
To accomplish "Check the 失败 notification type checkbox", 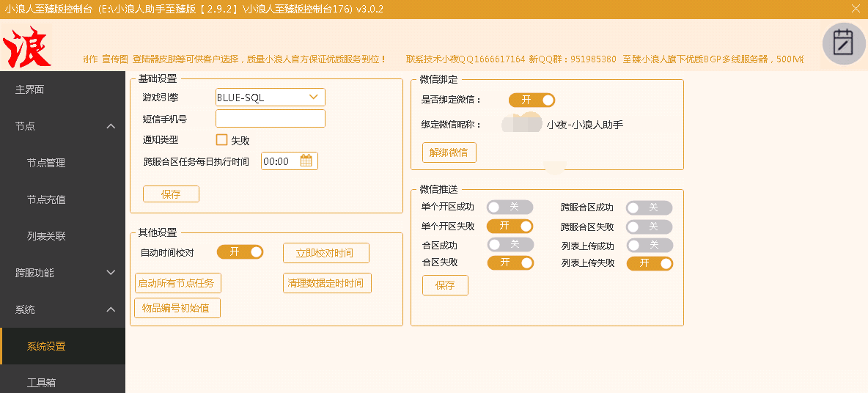I will click(221, 140).
